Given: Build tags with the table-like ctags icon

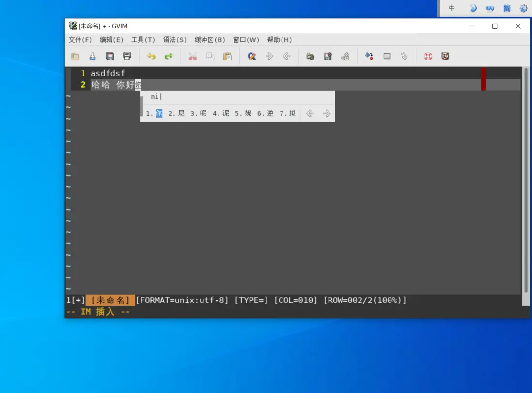Looking at the screenshot, I should pos(387,56).
